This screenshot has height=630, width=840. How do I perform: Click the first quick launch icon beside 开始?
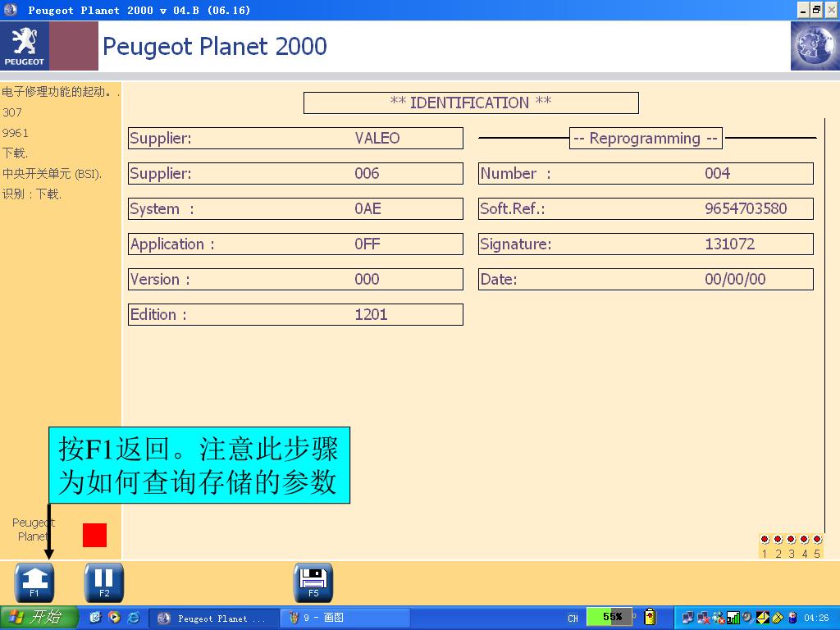click(95, 618)
